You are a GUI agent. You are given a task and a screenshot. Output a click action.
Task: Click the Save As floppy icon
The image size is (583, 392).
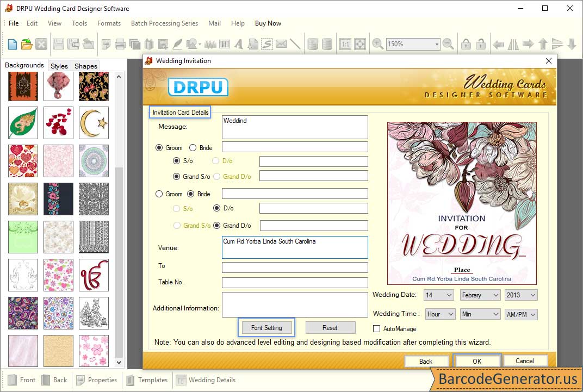[73, 44]
